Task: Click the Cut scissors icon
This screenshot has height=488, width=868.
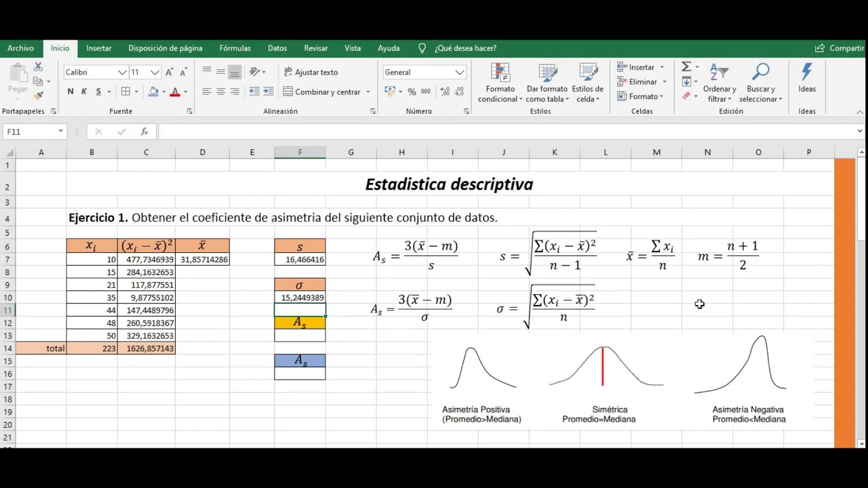Action: [x=38, y=66]
